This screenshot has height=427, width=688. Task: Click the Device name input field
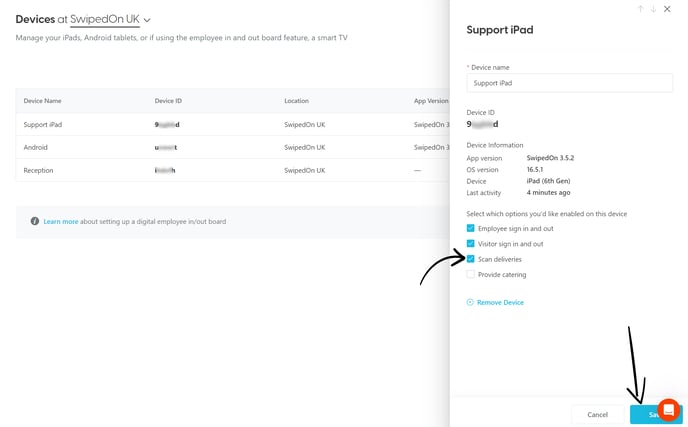pos(569,83)
